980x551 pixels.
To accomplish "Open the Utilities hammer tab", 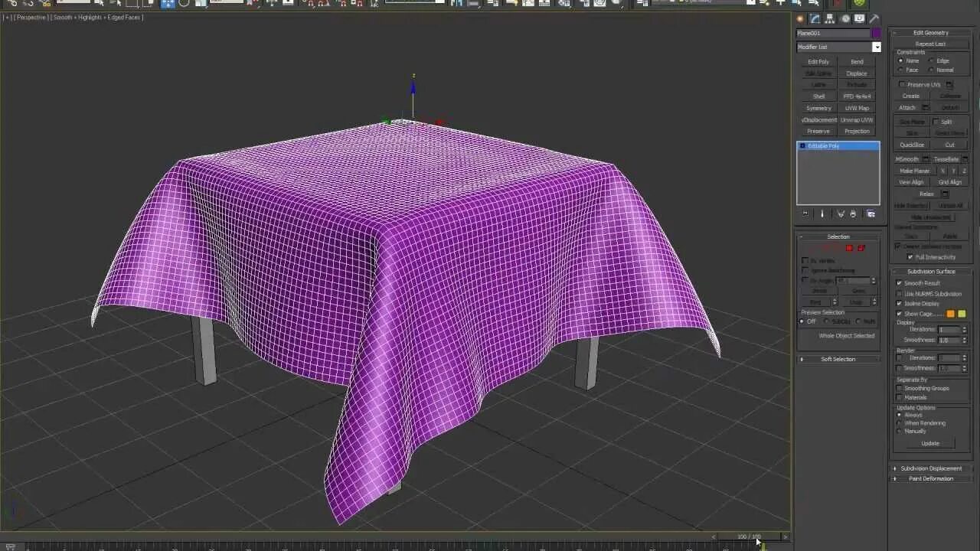I will click(x=874, y=18).
